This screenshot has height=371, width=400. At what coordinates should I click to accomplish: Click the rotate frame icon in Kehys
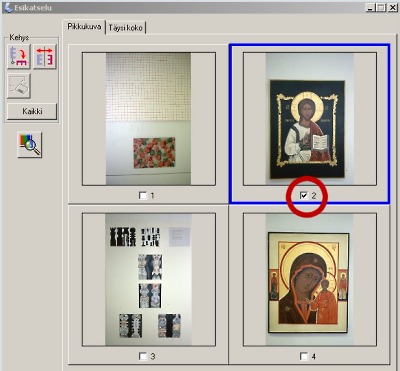coord(19,57)
